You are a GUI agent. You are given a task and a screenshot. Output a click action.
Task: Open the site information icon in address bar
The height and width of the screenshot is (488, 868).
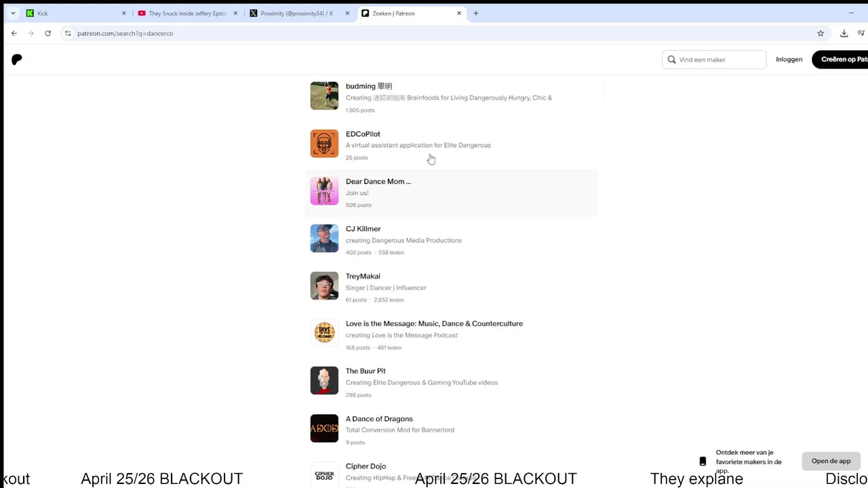point(67,33)
